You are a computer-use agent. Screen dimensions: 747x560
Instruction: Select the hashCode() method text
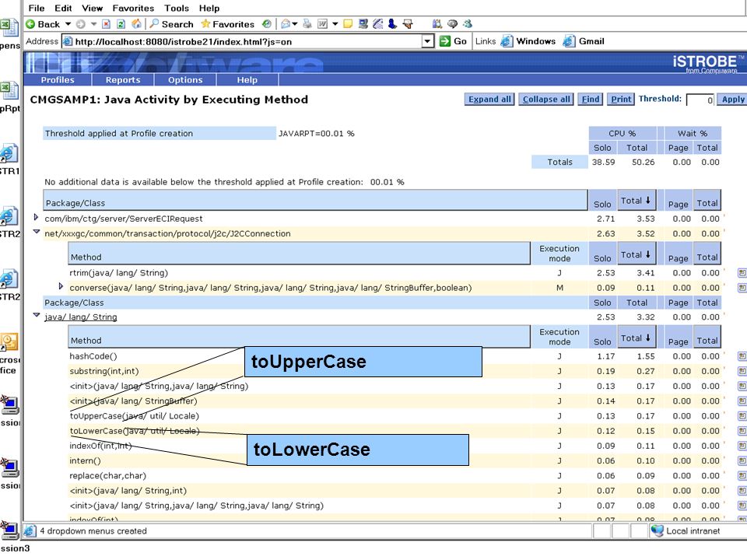(93, 356)
